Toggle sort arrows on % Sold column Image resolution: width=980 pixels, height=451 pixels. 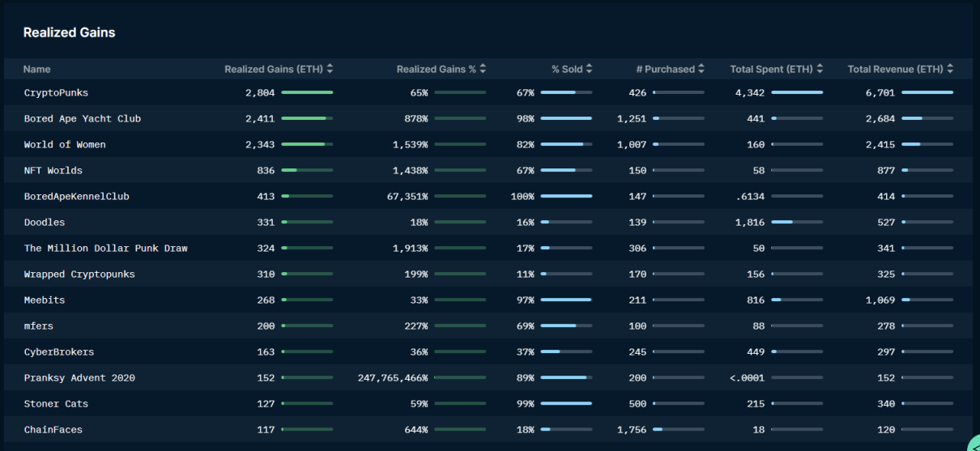click(x=589, y=70)
